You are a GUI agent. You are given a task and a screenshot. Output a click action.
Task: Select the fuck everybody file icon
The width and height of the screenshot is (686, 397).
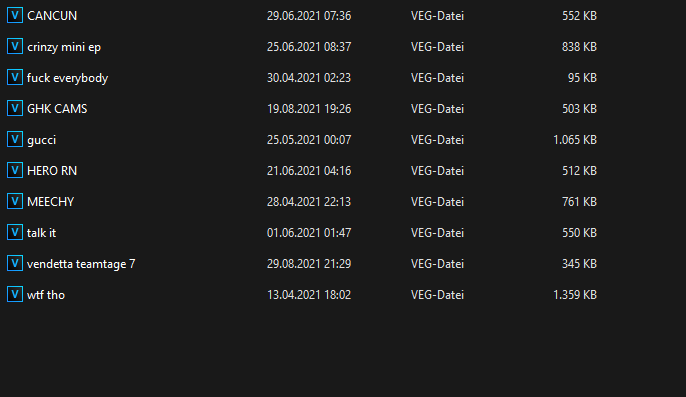(14, 77)
